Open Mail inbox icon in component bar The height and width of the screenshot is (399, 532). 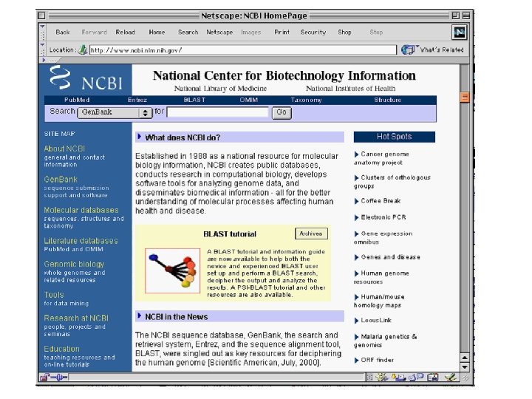[x=399, y=377]
